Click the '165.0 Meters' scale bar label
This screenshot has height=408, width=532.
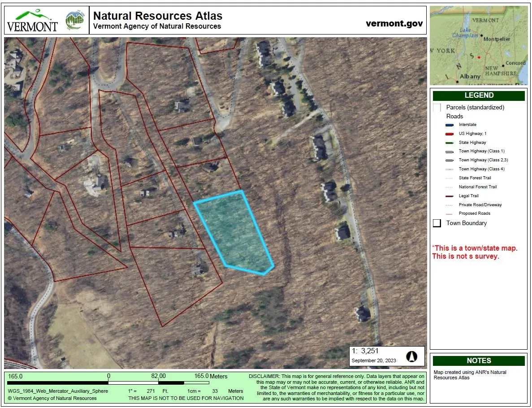tap(211, 376)
